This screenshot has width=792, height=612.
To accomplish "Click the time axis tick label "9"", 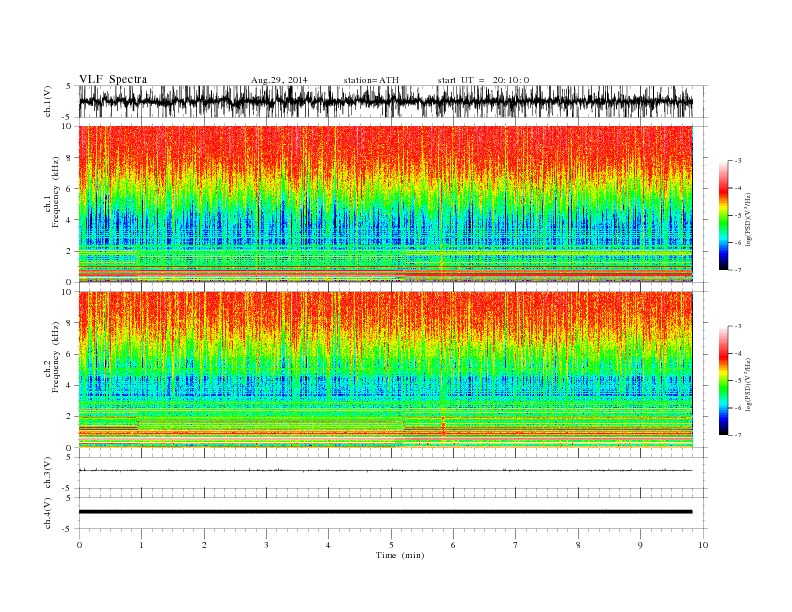I will pos(640,545).
